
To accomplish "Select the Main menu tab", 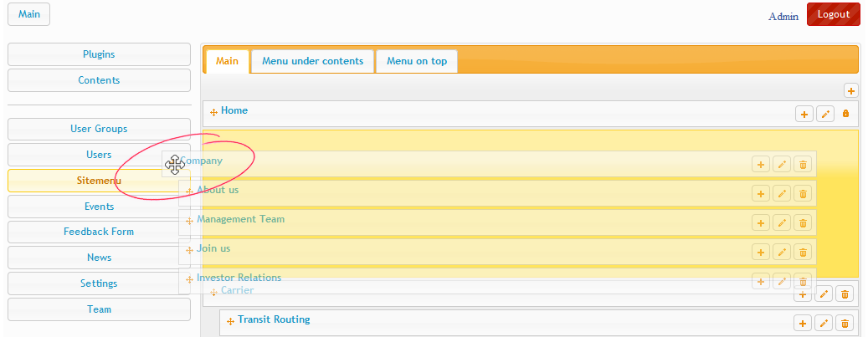I will point(227,61).
